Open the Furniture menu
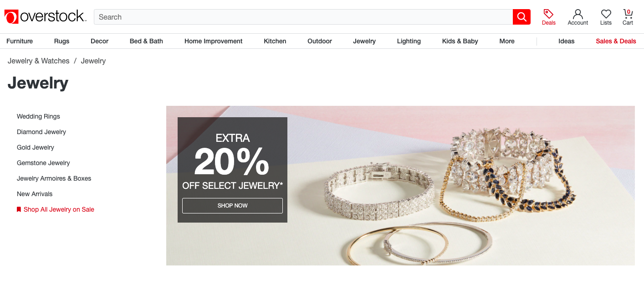 [20, 41]
